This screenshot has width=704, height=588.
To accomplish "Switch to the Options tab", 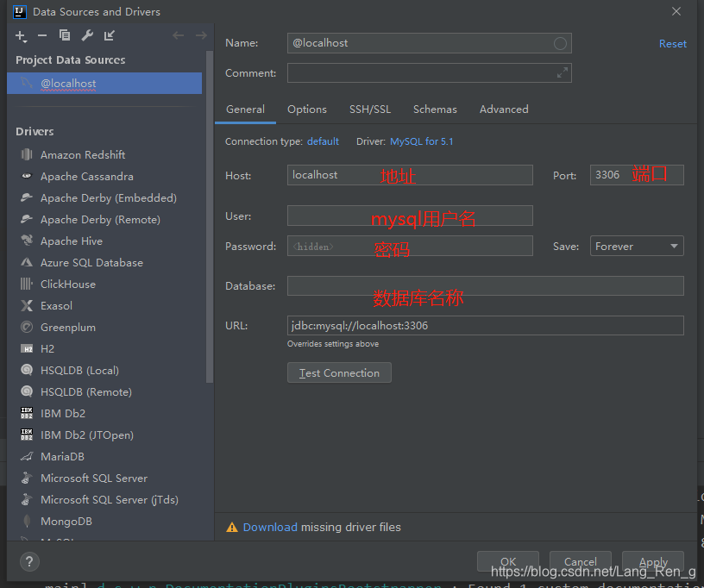I will pos(307,109).
